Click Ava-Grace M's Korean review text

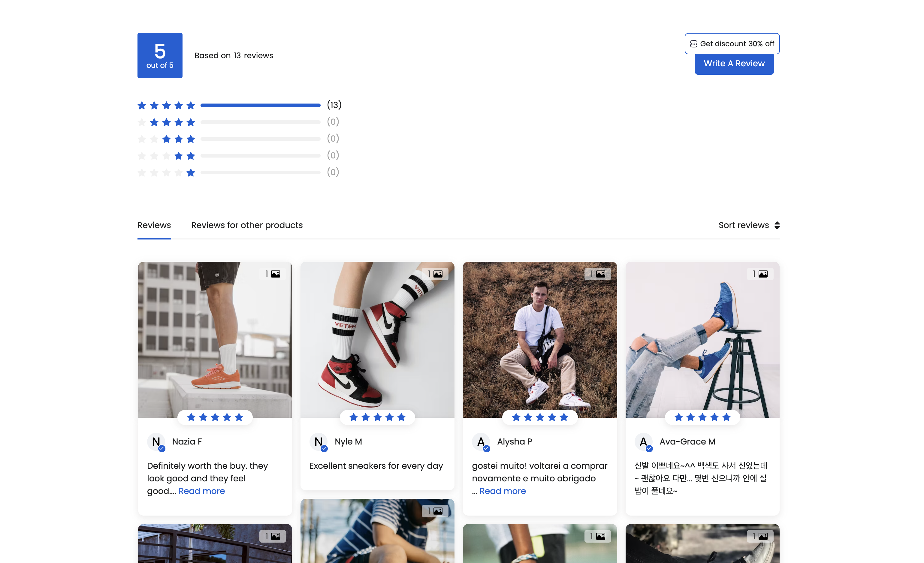click(x=700, y=478)
